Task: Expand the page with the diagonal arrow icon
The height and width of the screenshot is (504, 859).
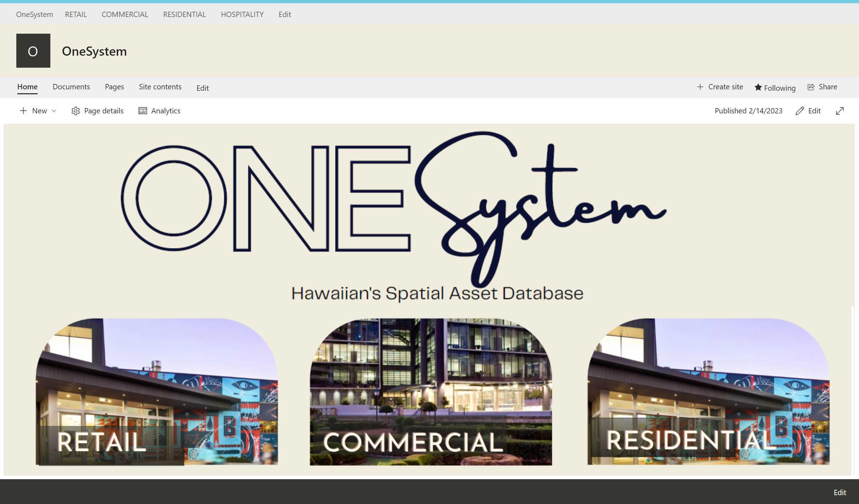Action: [839, 111]
